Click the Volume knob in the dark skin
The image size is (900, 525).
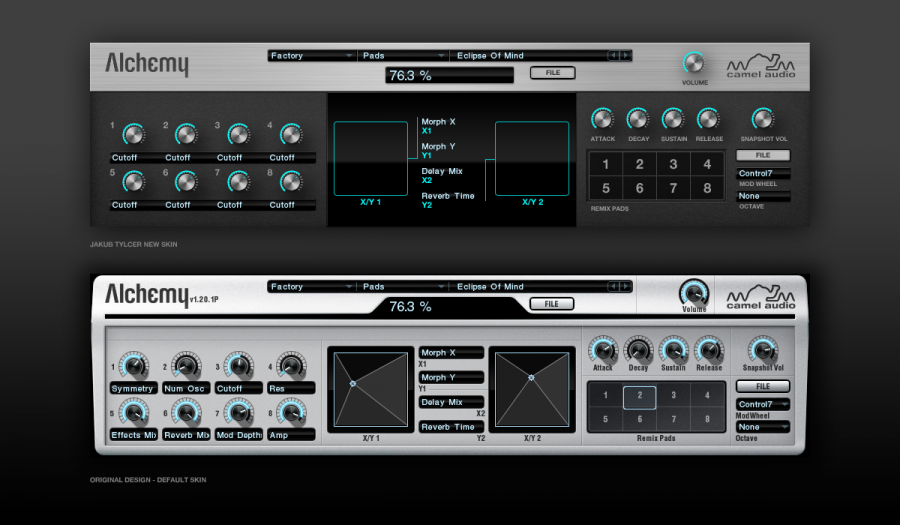point(694,63)
